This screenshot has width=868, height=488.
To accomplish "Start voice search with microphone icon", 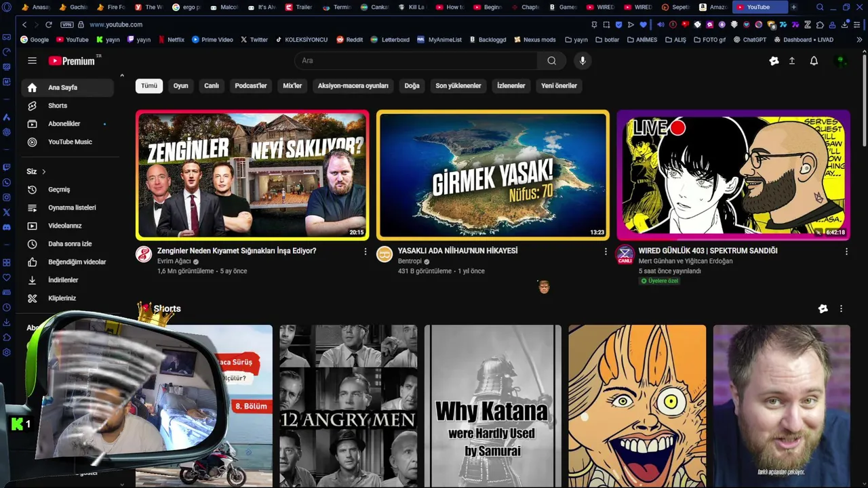I will (582, 60).
